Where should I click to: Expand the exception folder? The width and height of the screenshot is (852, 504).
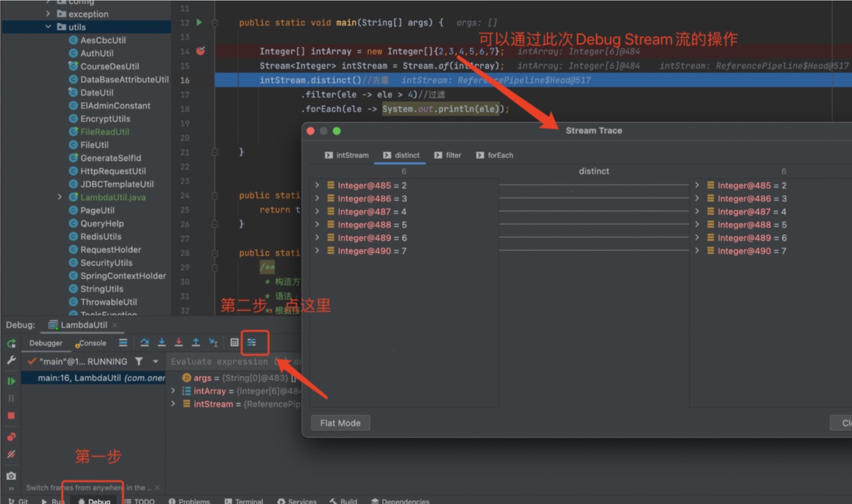click(x=48, y=14)
